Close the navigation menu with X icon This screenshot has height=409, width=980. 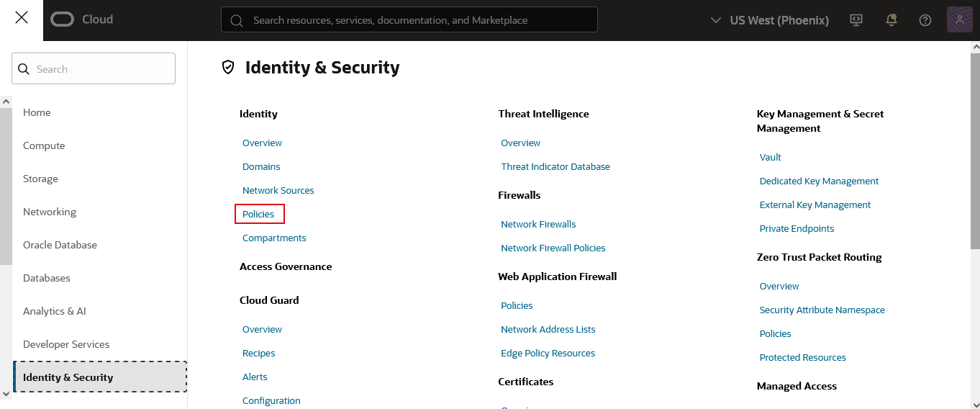22,18
